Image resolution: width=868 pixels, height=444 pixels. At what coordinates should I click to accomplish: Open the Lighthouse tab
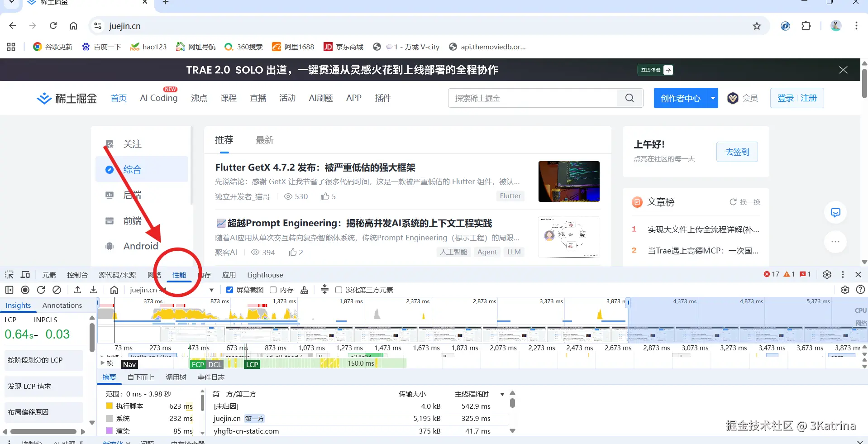point(265,275)
